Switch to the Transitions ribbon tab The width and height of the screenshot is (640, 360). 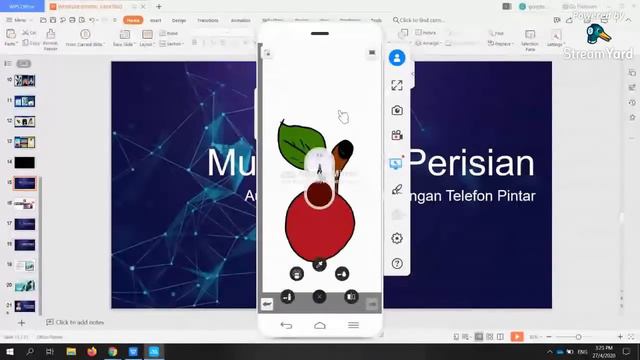[208, 20]
